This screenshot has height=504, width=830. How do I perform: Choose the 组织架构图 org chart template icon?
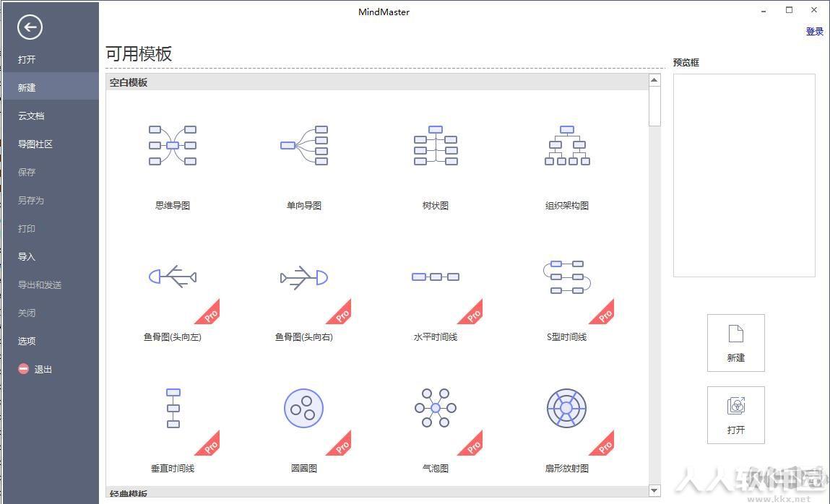pyautogui.click(x=567, y=145)
